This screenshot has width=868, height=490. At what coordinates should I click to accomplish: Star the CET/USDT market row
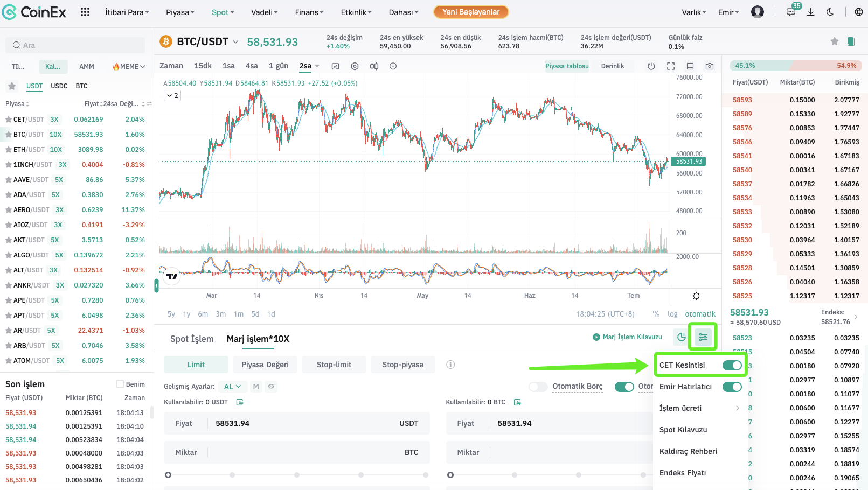(x=8, y=120)
